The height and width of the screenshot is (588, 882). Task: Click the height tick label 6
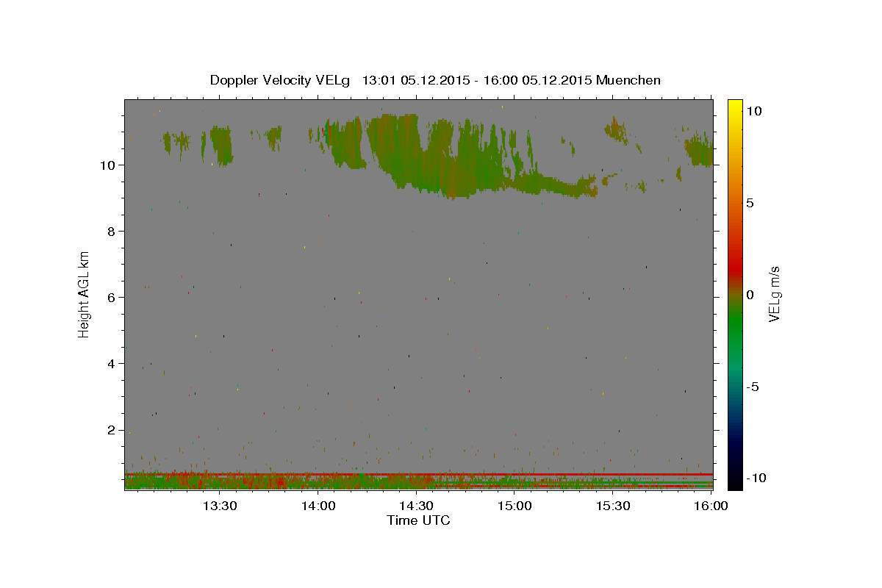coord(112,297)
